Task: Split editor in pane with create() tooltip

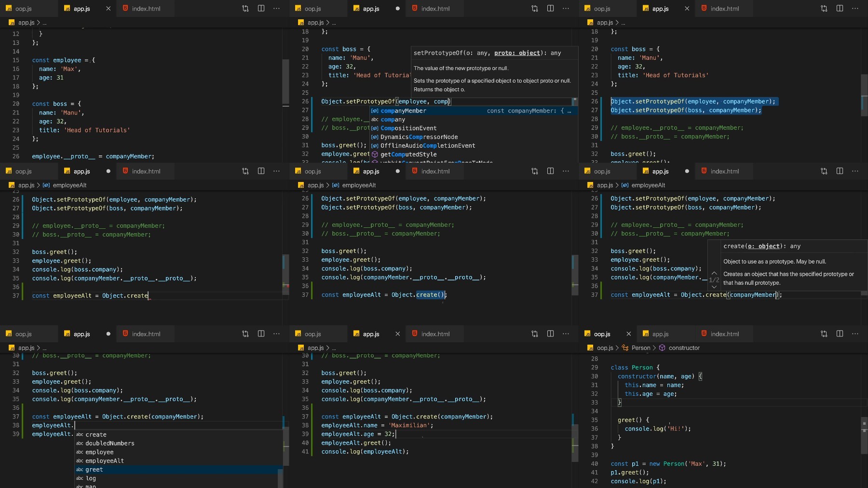Action: [840, 171]
